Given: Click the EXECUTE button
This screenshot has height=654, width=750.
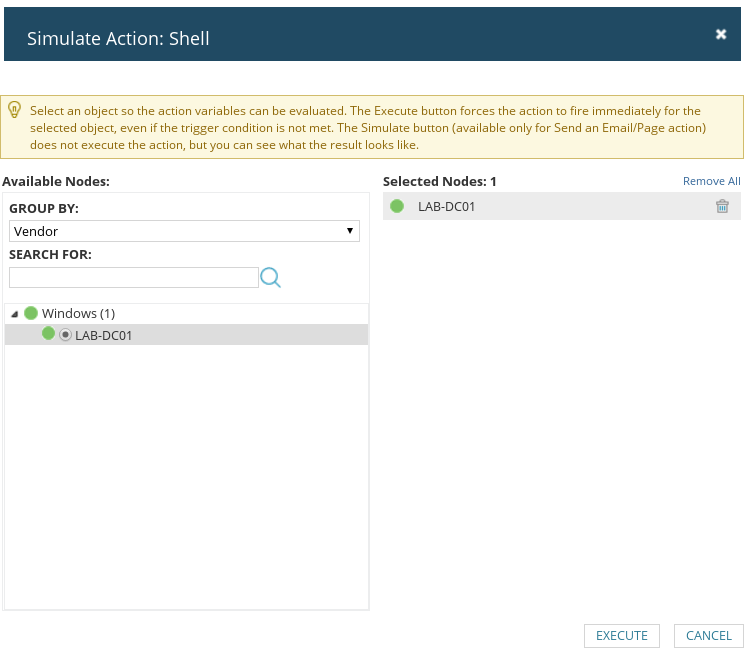Looking at the screenshot, I should point(622,636).
